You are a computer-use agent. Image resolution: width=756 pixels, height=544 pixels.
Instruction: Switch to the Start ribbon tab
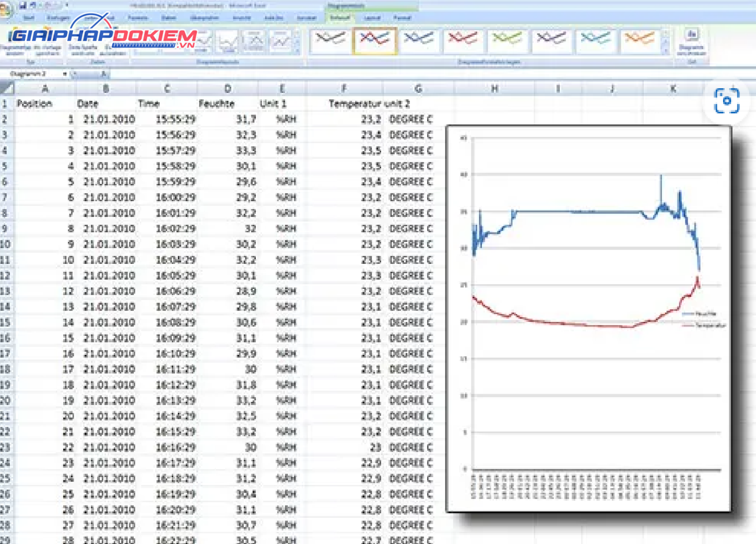tap(29, 18)
